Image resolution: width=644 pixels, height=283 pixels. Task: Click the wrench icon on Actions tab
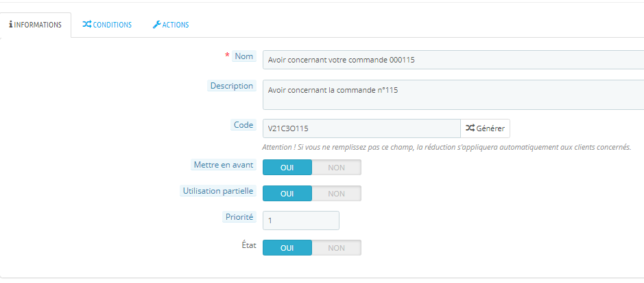point(156,25)
